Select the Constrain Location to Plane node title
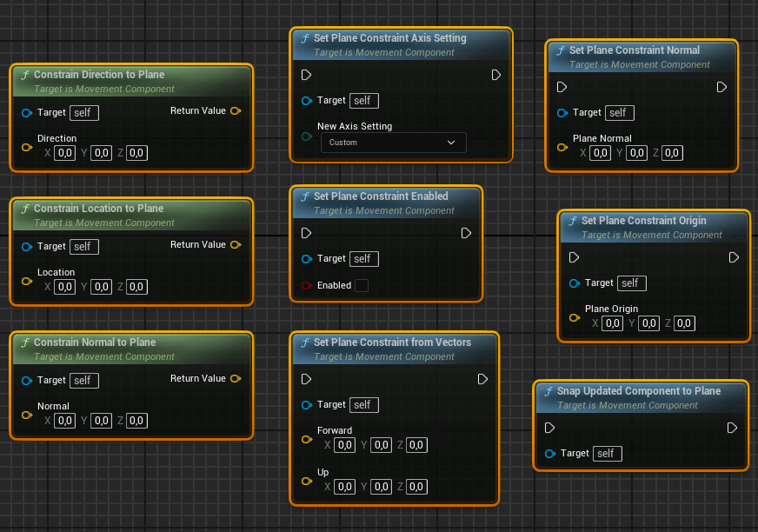Screen dimensions: 758x532 tap(98, 209)
